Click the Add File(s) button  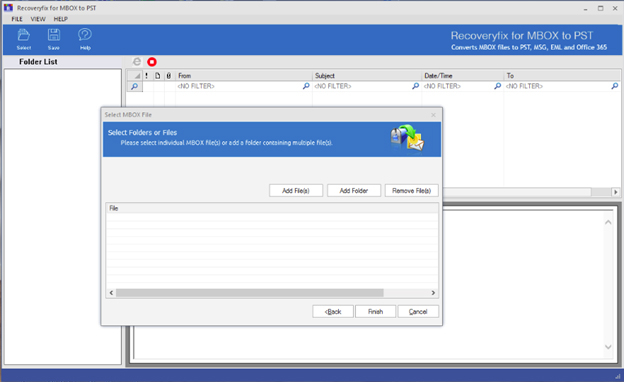(x=296, y=191)
